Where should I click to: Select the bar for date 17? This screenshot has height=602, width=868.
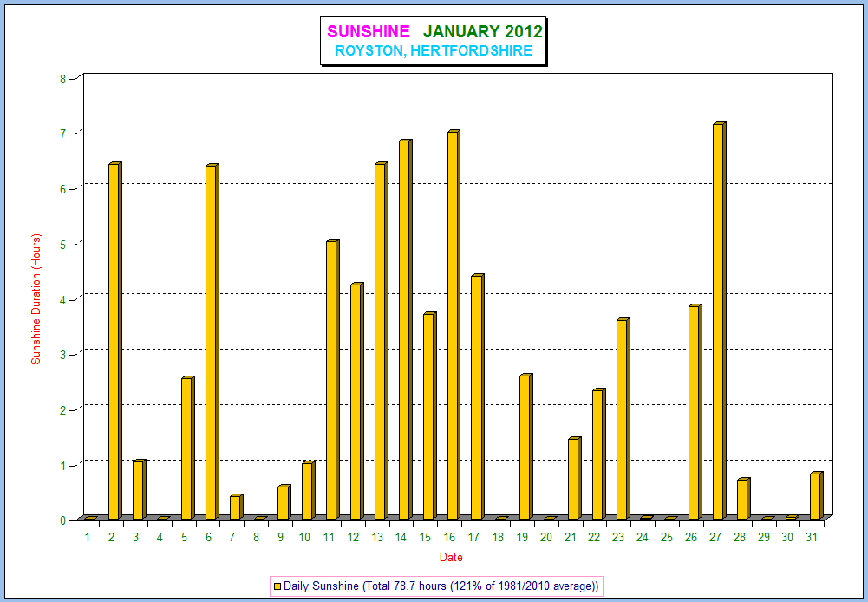coord(478,396)
